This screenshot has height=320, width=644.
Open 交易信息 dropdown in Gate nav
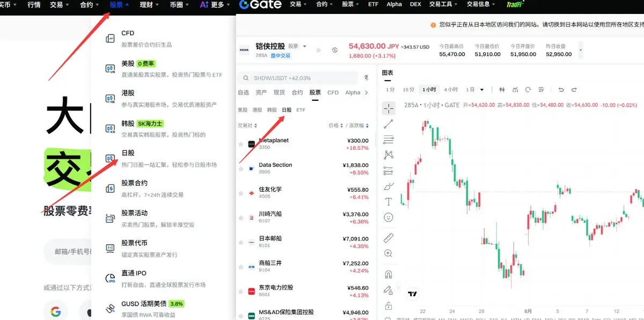[481, 4]
